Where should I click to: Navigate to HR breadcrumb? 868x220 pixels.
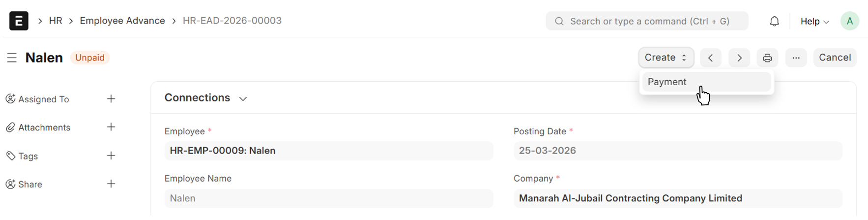point(56,21)
